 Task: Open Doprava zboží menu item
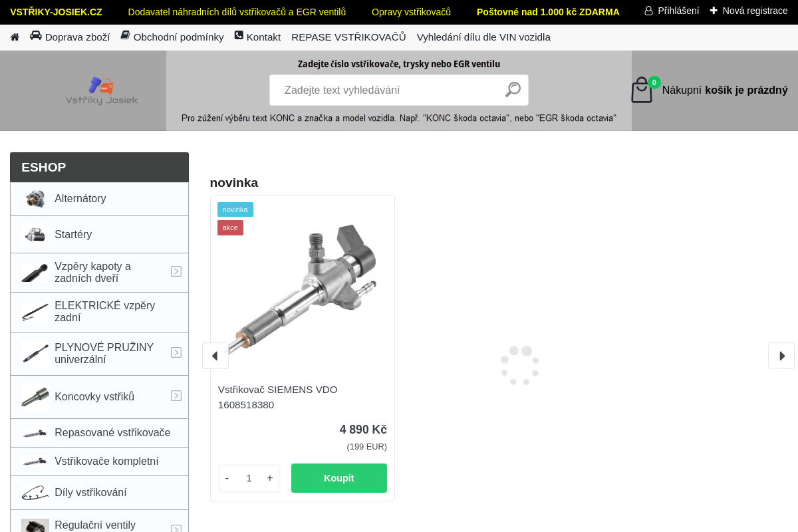70,37
